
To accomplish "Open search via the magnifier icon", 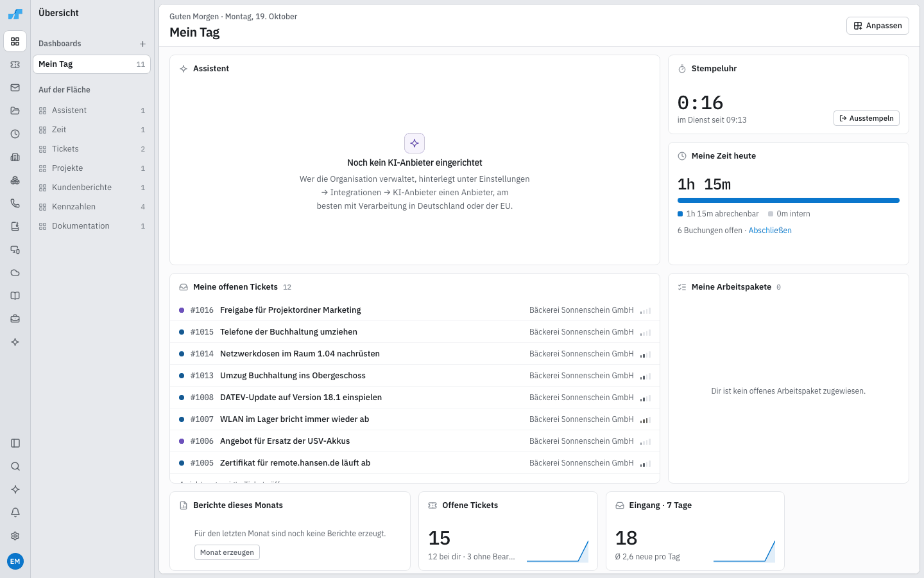I will (x=15, y=466).
